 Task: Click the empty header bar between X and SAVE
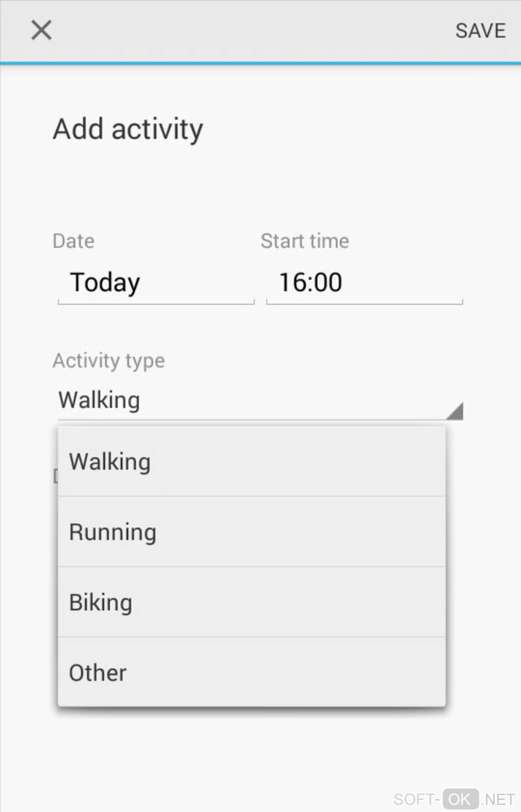tap(250, 31)
